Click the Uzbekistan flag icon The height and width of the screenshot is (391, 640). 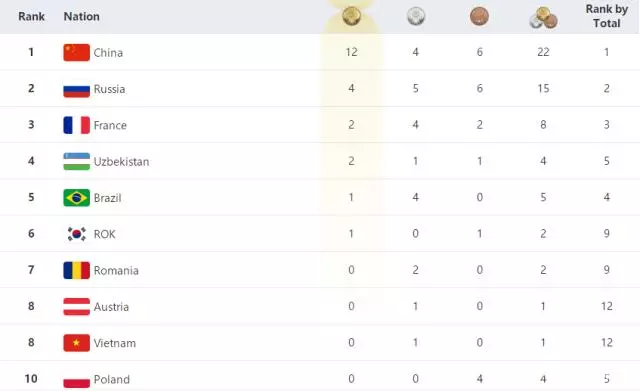tap(76, 162)
